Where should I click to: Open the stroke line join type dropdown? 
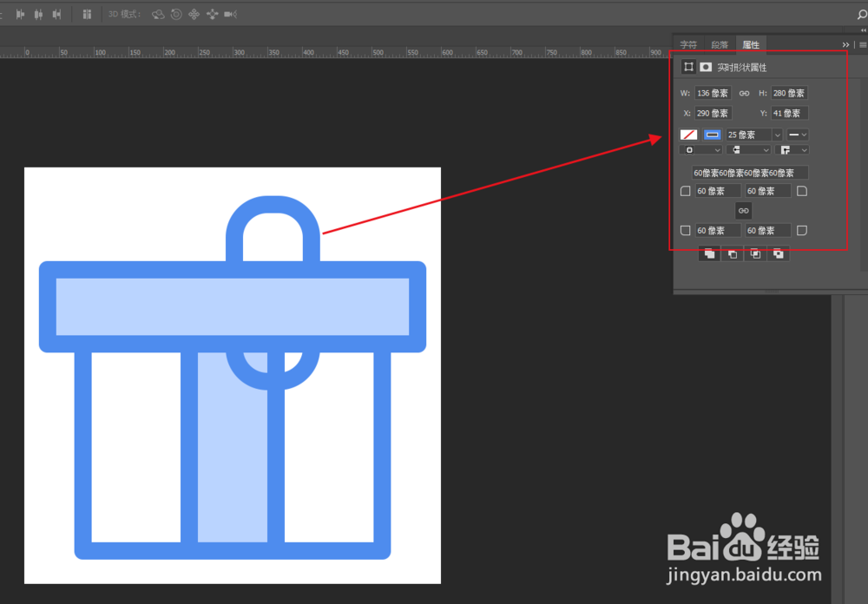(792, 150)
